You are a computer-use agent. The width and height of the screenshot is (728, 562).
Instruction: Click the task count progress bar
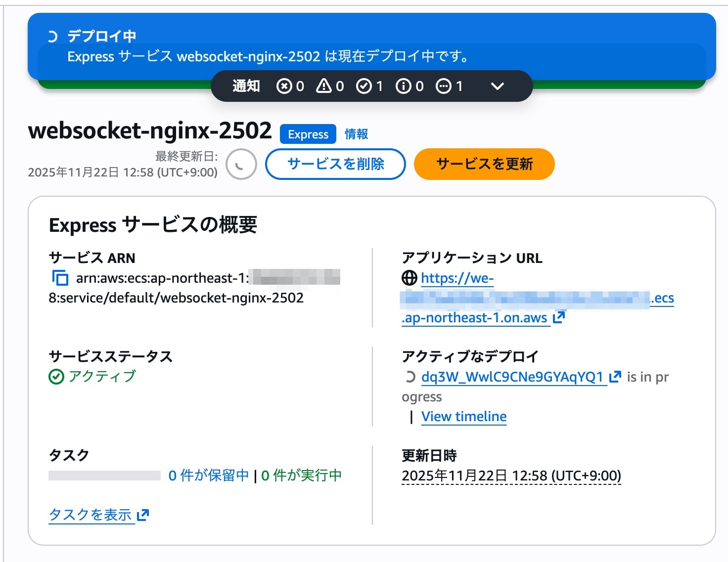tap(104, 475)
